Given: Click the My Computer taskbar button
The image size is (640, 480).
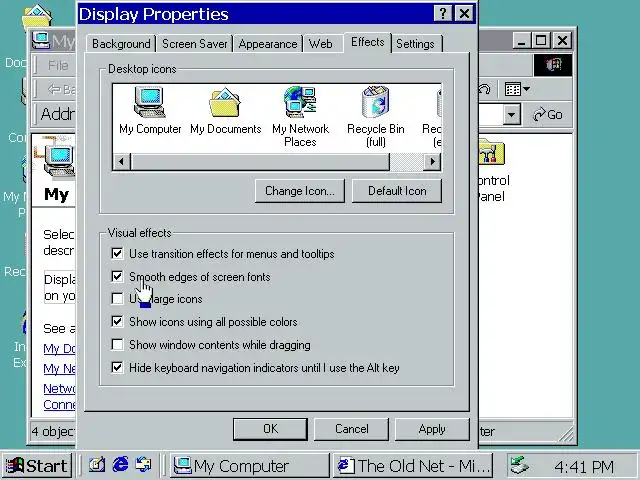Looking at the screenshot, I should [x=249, y=466].
